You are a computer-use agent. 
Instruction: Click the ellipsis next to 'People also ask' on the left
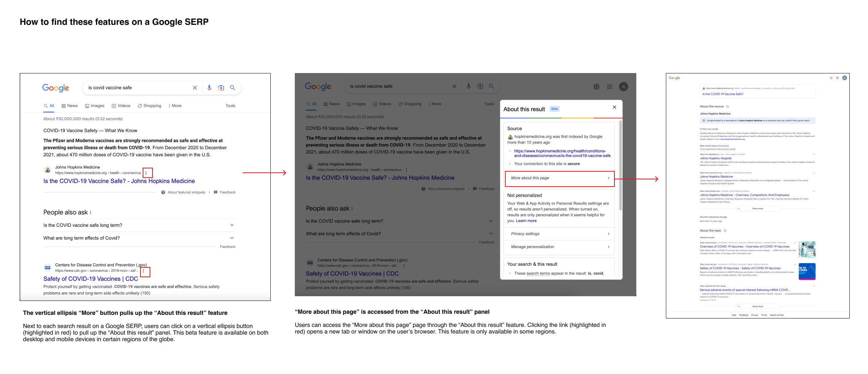90,213
